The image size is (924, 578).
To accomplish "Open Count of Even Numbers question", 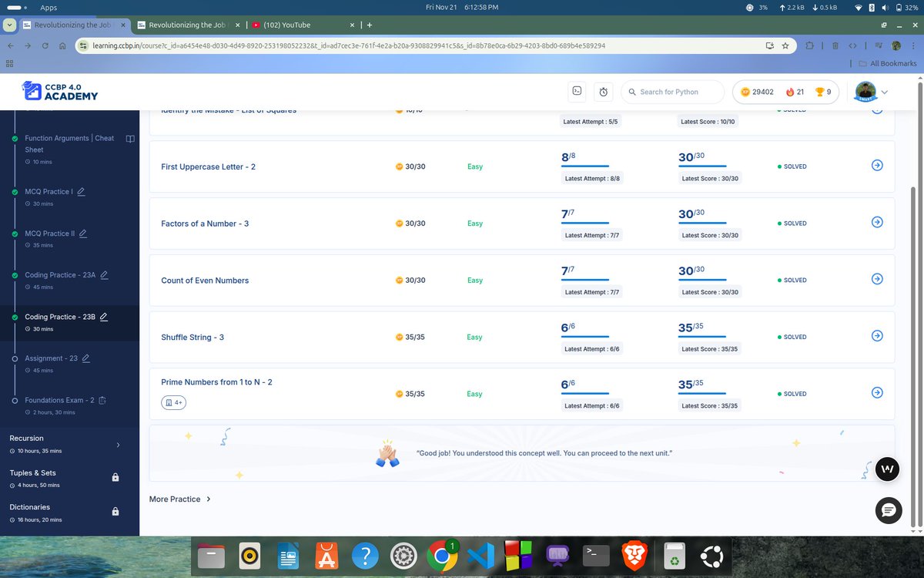I will click(x=205, y=281).
